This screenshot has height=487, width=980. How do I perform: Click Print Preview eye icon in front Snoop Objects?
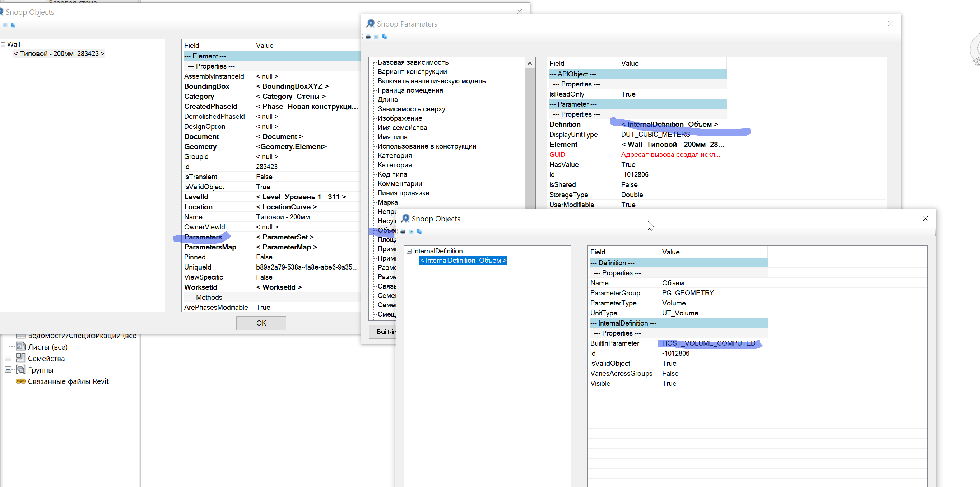[x=411, y=231]
